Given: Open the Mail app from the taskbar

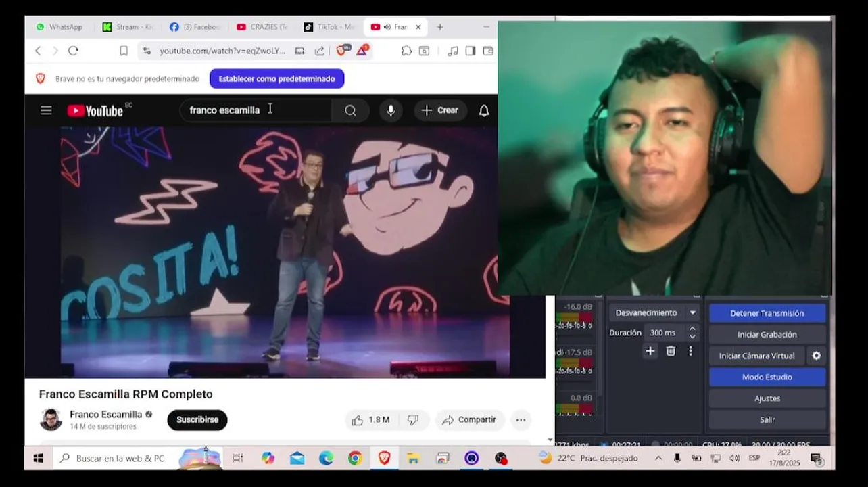Looking at the screenshot, I should tap(297, 459).
